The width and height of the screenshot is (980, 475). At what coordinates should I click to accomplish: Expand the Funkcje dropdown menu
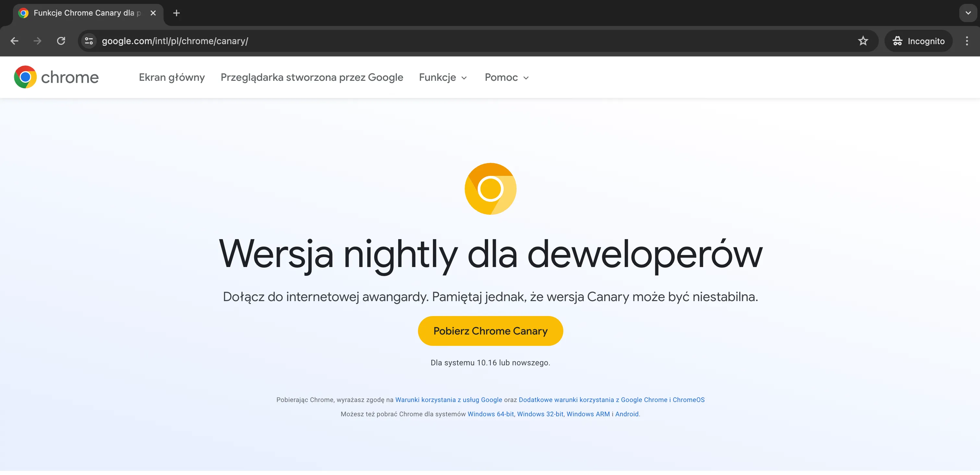pos(443,77)
